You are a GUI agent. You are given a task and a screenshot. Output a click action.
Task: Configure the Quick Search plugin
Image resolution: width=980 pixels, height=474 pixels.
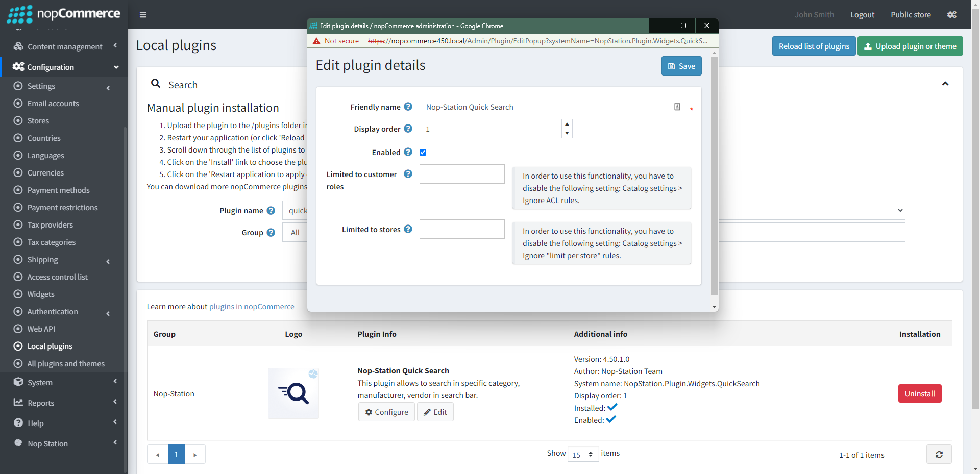pyautogui.click(x=386, y=412)
